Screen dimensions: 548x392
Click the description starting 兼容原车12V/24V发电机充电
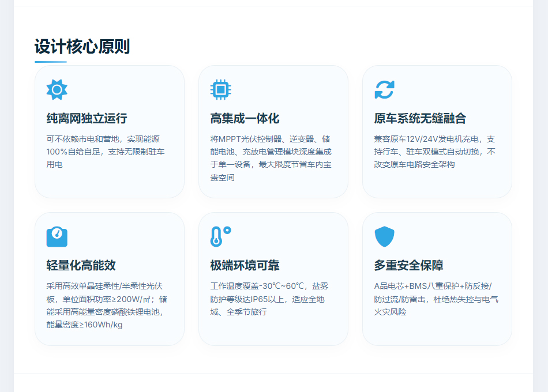click(435, 152)
